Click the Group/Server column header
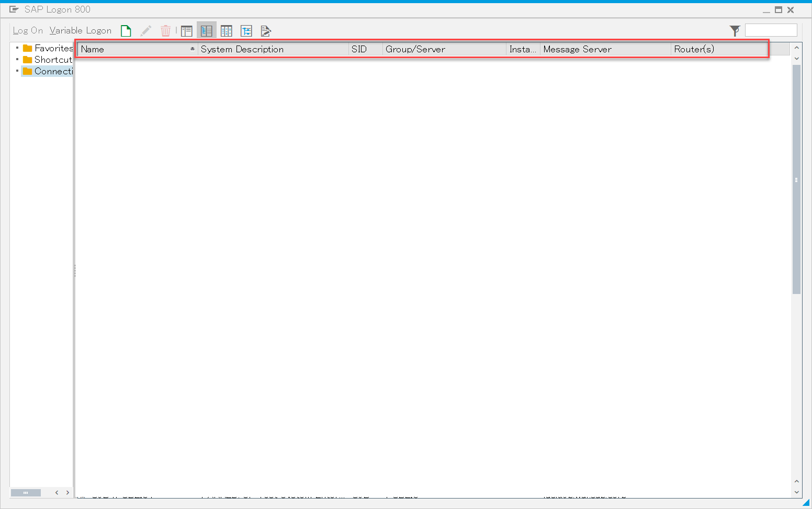This screenshot has height=509, width=812. [445, 49]
